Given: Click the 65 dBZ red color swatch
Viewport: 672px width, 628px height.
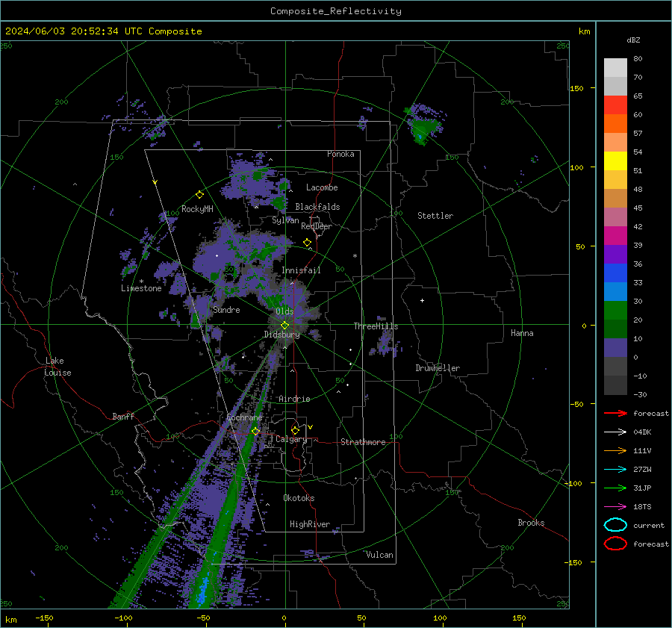Looking at the screenshot, I should 615,105.
